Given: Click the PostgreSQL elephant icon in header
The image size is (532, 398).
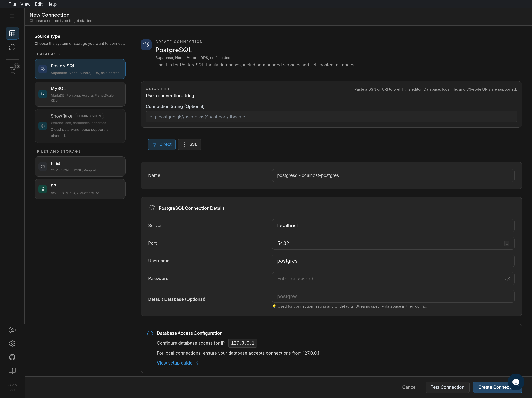Looking at the screenshot, I should [146, 45].
